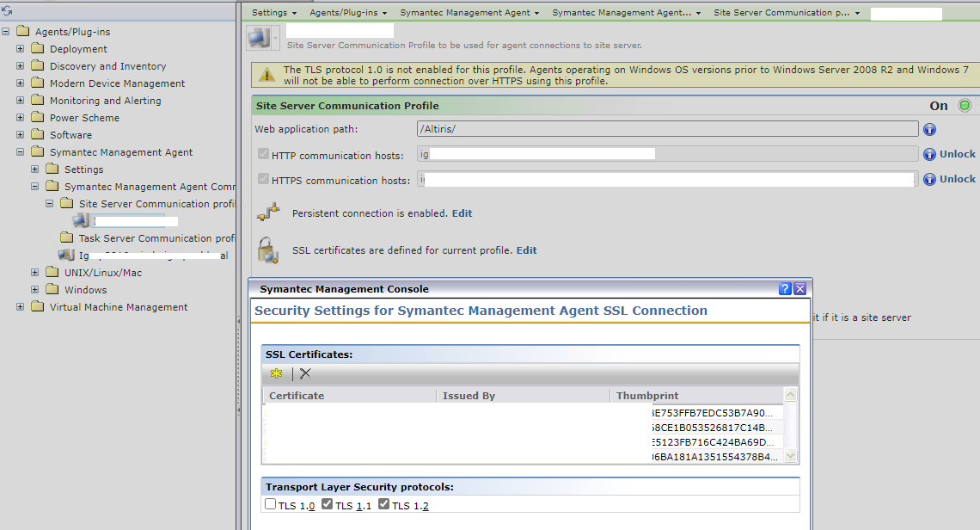Sort by the Certificate column header
The height and width of the screenshot is (530, 980).
pos(349,396)
